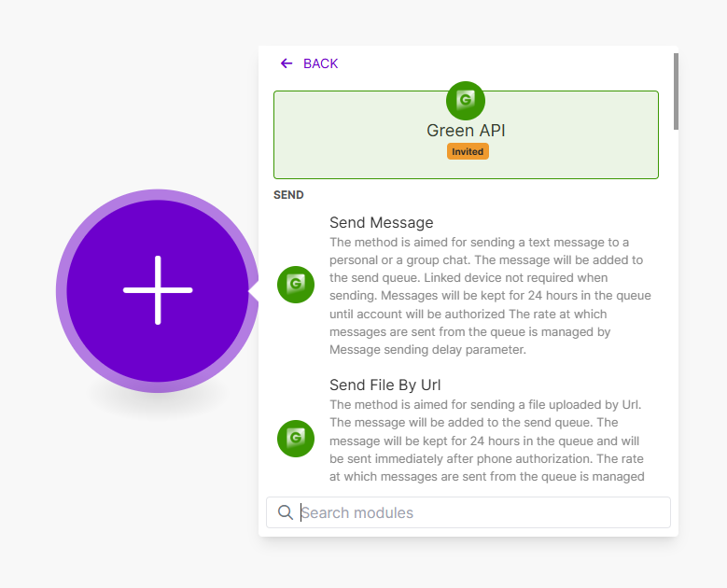Focus the Search modules input field
This screenshot has height=588, width=727.
tap(481, 512)
